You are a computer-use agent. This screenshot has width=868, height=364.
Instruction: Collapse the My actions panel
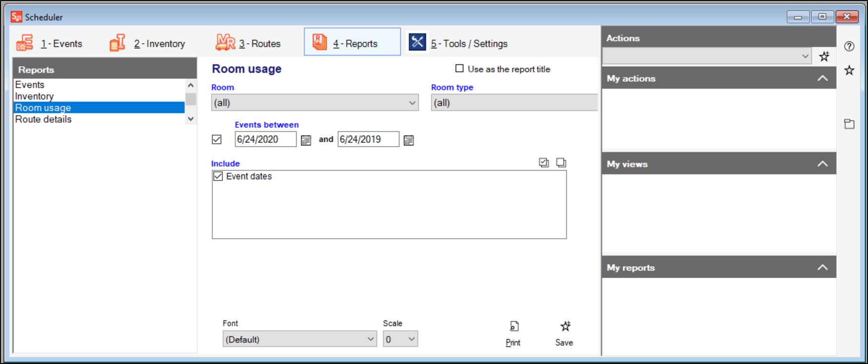point(822,78)
